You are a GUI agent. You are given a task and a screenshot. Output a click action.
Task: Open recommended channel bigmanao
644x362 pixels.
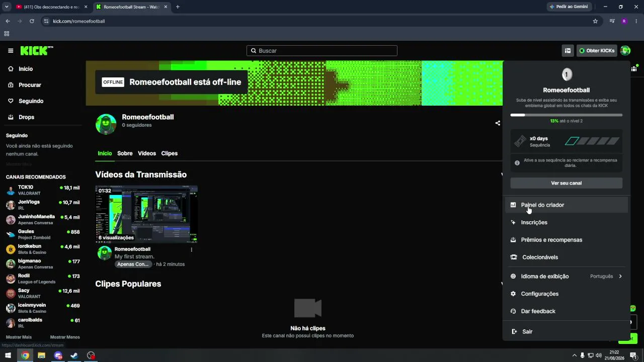[43, 263]
